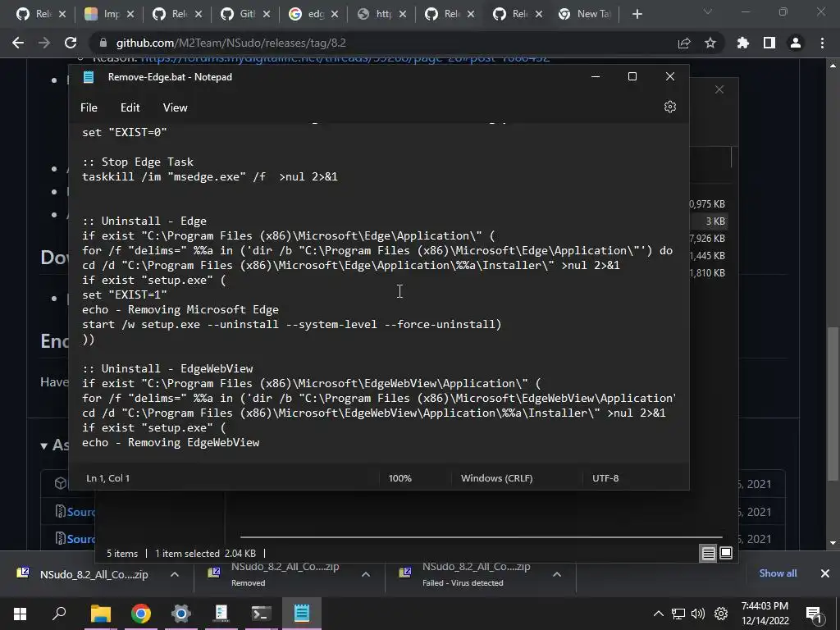Screen dimensions: 840x630
Task: Open Windows Start menu
Action: [20, 614]
